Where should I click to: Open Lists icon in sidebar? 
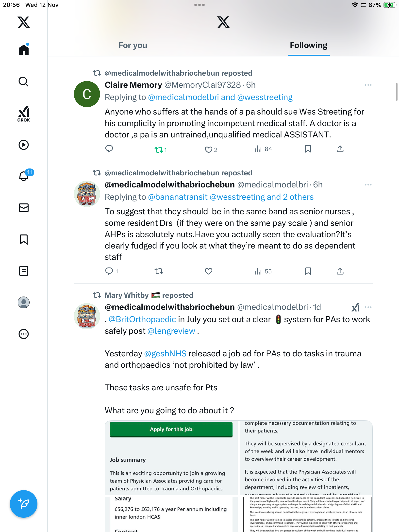click(x=24, y=271)
